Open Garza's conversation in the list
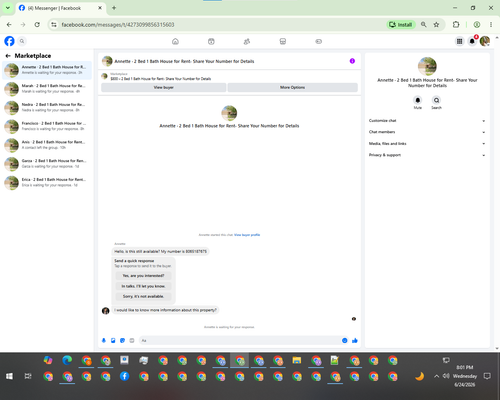This screenshot has width=500, height=400. click(x=47, y=163)
